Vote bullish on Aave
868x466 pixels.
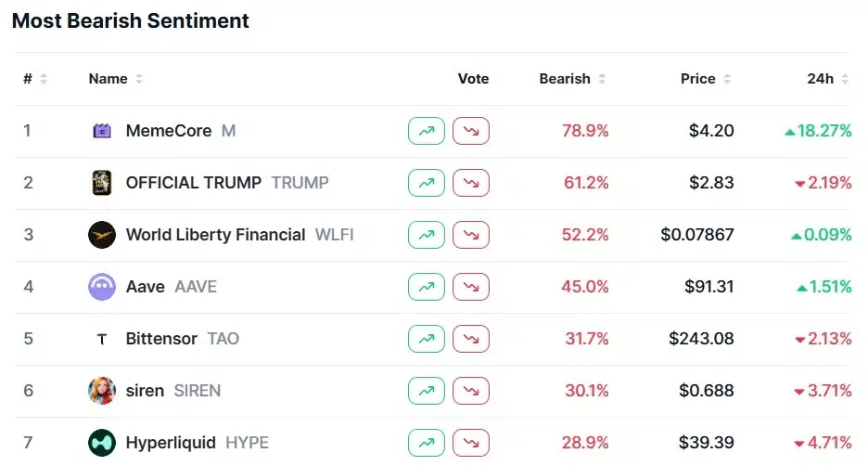[x=427, y=287]
